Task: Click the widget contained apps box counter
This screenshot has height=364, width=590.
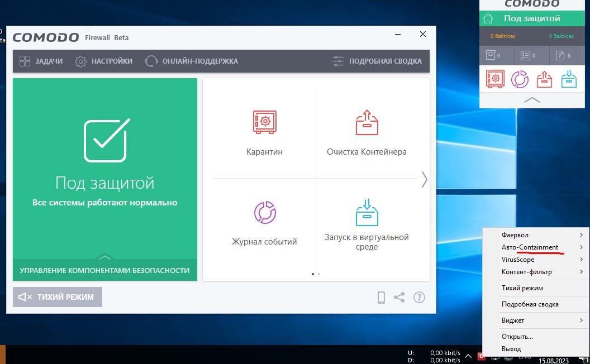Action: point(493,55)
